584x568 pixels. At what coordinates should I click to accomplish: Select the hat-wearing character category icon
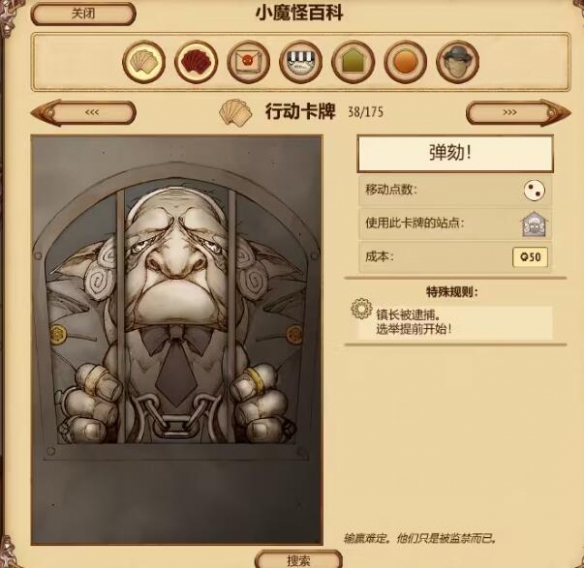point(457,62)
